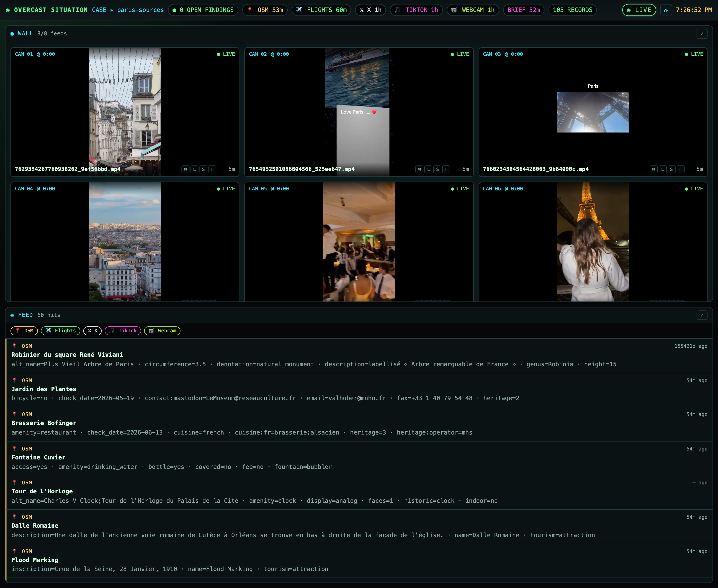The height and width of the screenshot is (588, 718).
Task: Open the Dalle Romaine feed entry
Action: (x=359, y=527)
